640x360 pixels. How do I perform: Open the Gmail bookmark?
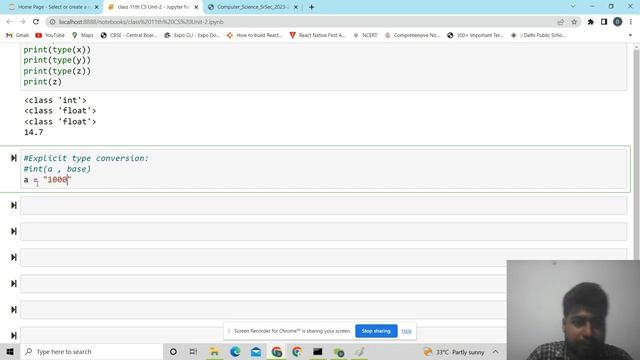coord(17,35)
